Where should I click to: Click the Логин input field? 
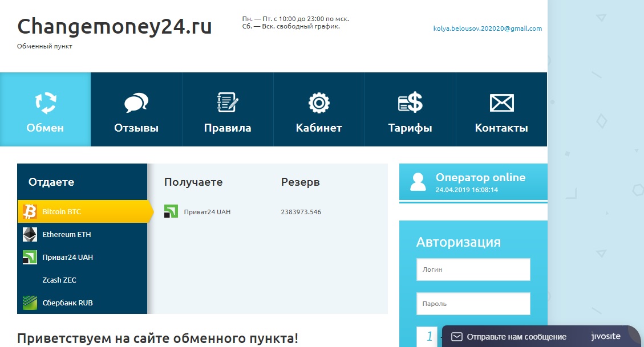(x=473, y=270)
